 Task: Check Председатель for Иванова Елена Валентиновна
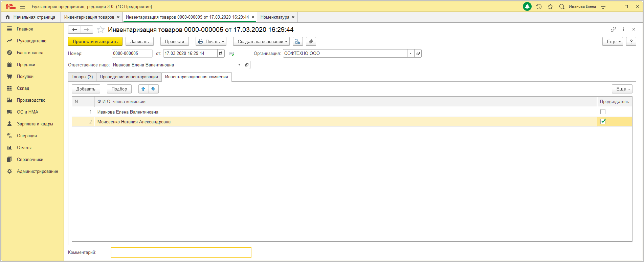[x=603, y=112]
